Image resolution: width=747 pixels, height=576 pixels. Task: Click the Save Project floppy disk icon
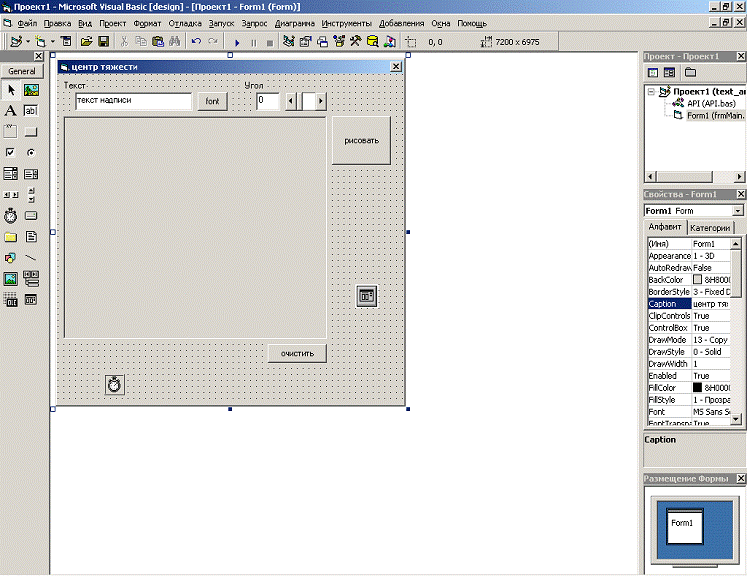[x=103, y=42]
